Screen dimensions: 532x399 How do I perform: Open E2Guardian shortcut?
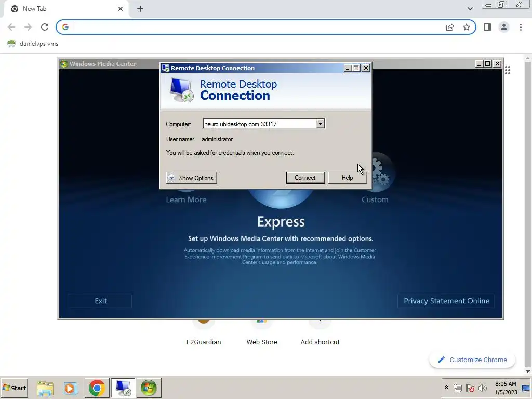pos(204,342)
